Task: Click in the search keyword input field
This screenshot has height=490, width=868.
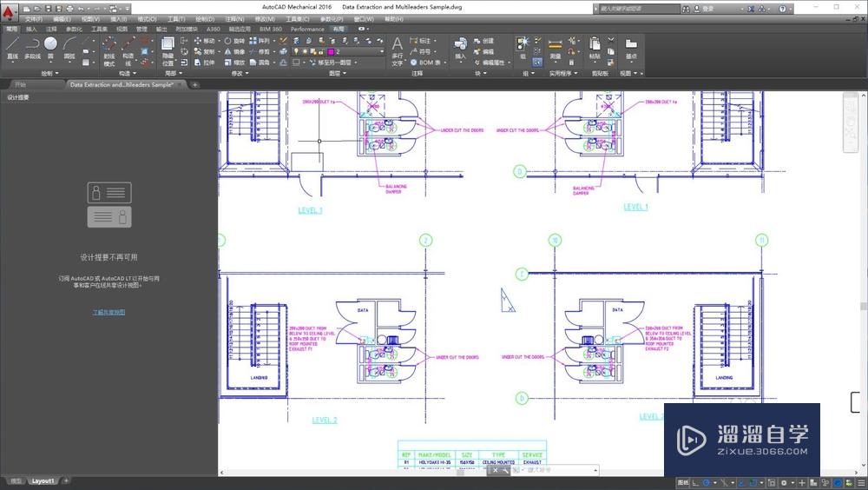Action: (x=640, y=9)
